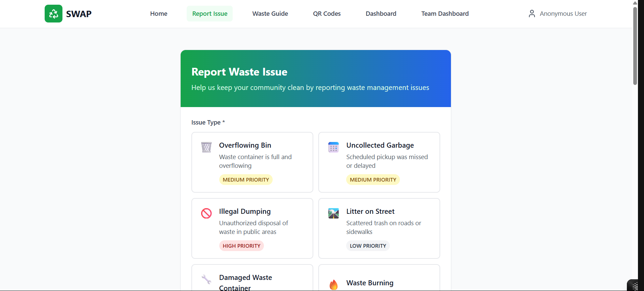
Task: Click the LOW PRIORITY badge
Action: pyautogui.click(x=368, y=246)
